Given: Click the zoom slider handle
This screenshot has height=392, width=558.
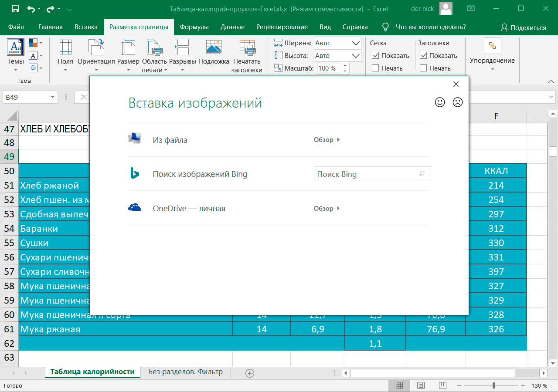Looking at the screenshot, I should tap(494, 385).
